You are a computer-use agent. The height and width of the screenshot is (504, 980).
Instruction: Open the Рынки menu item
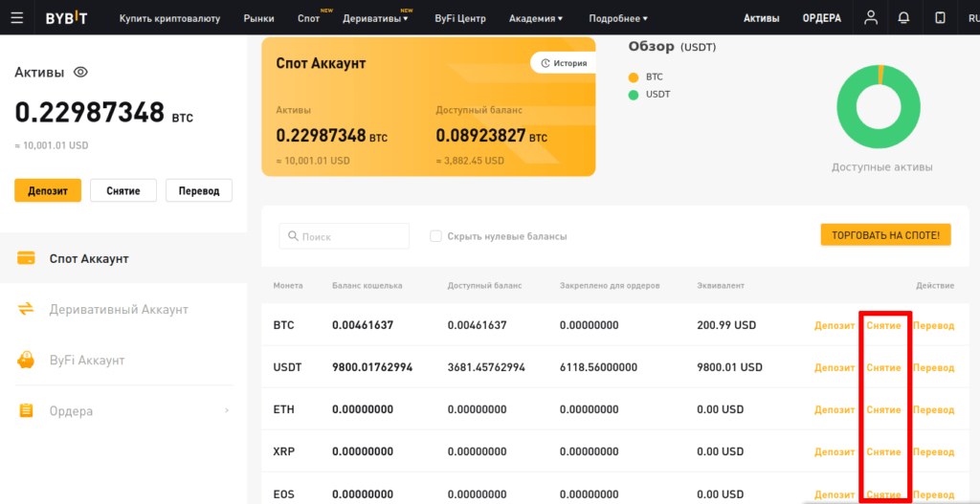(258, 18)
